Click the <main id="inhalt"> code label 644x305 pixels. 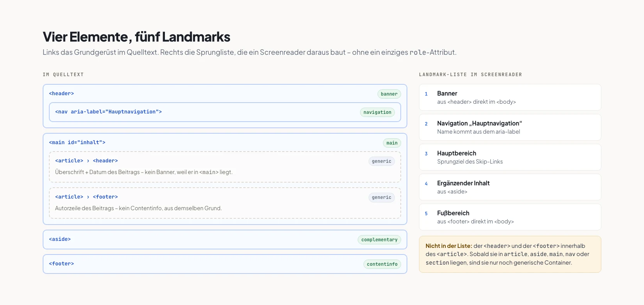77,143
